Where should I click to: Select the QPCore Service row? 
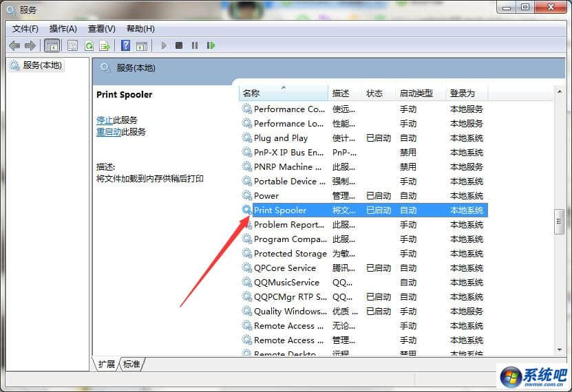tap(363, 268)
